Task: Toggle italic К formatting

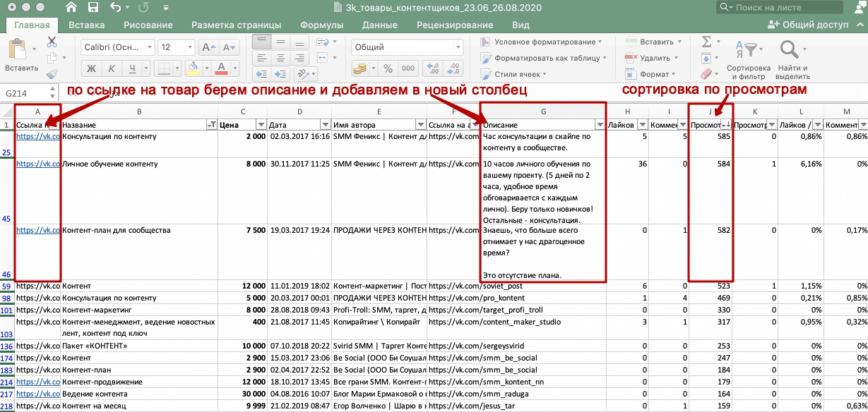Action: 112,68
